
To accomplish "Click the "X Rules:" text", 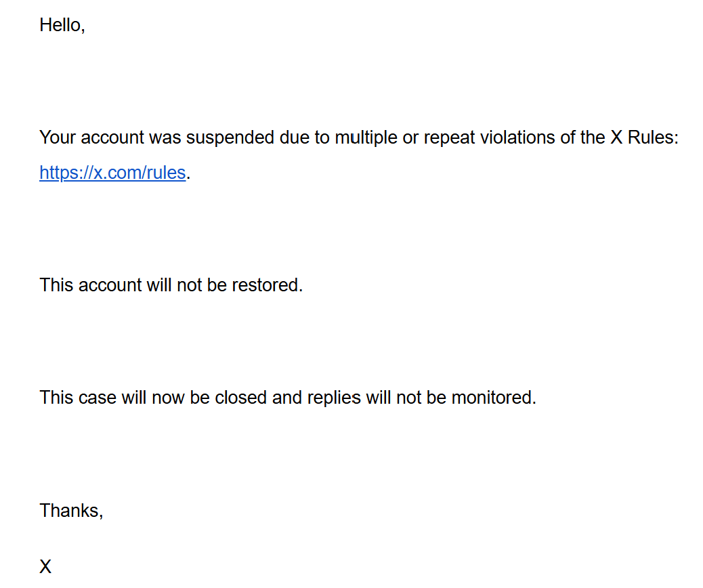I will 644,138.
